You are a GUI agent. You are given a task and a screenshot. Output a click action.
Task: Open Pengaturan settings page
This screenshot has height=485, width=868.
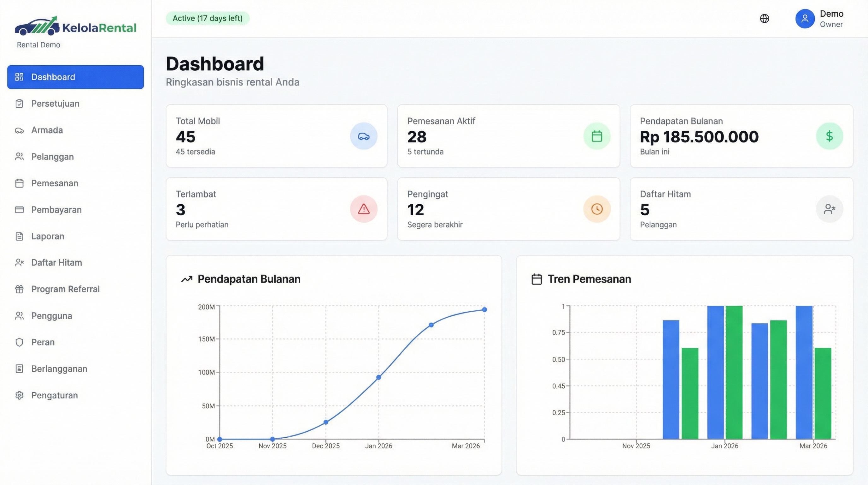(54, 395)
